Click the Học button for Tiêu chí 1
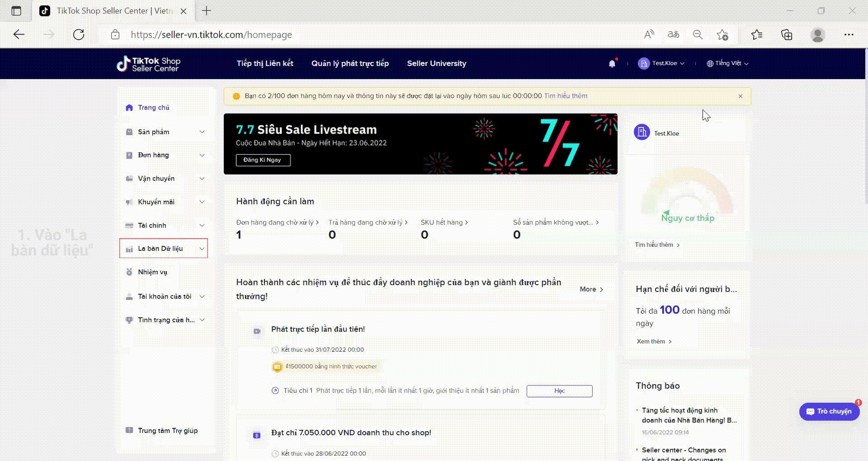This screenshot has height=461, width=868. (559, 391)
